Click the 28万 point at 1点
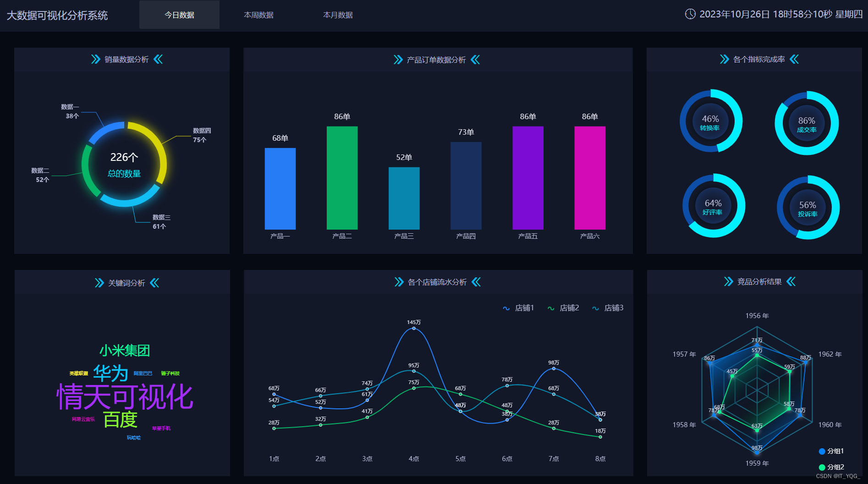Screen dimensions: 868x484 pos(274,429)
